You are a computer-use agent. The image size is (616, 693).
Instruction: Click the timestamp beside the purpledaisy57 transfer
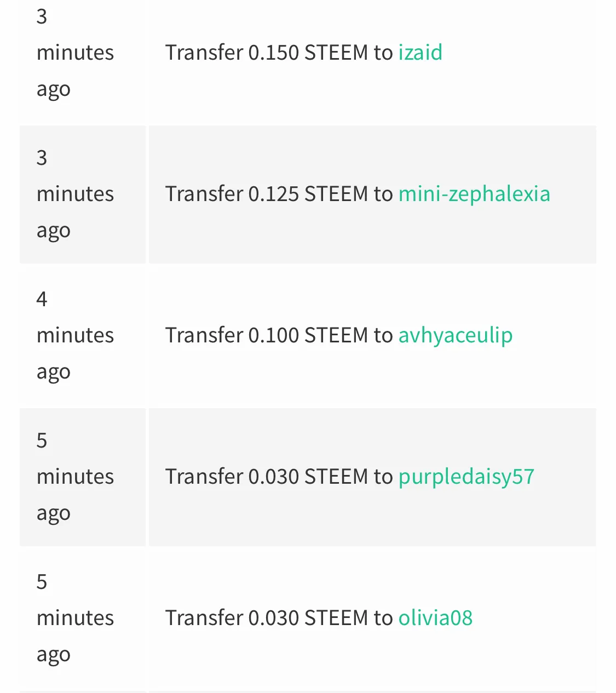coord(75,477)
